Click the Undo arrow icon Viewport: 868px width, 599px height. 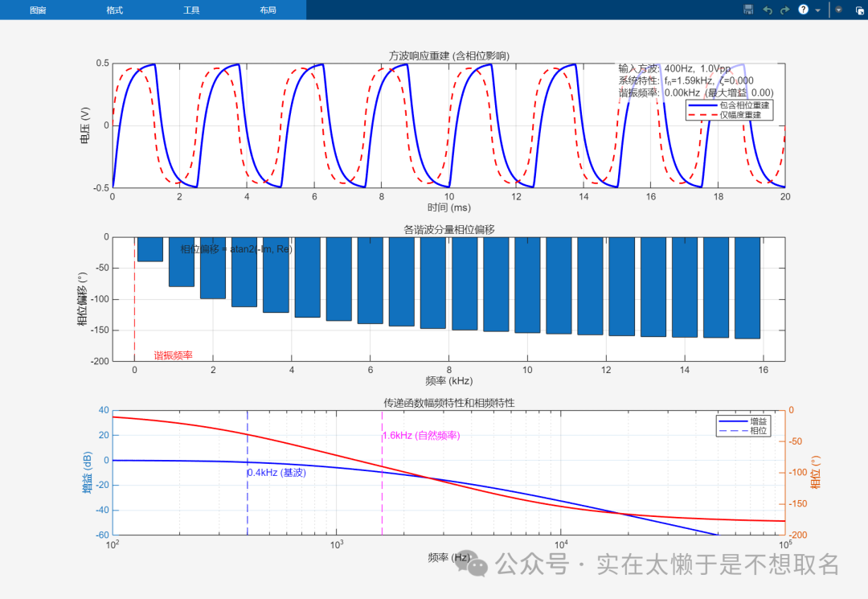(767, 10)
